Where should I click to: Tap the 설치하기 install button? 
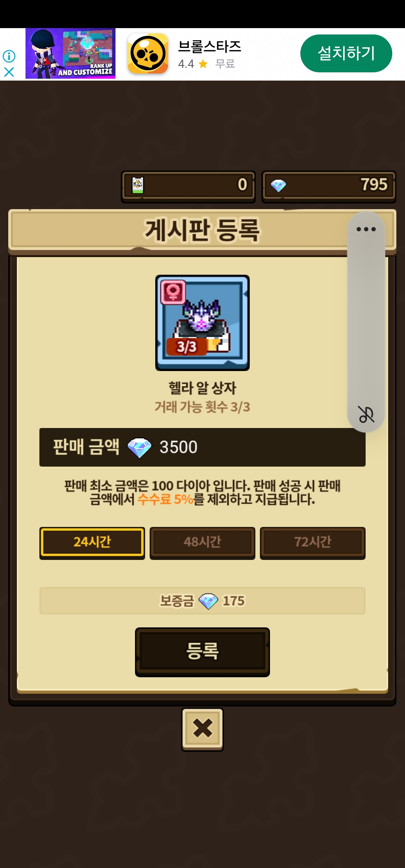(x=346, y=53)
